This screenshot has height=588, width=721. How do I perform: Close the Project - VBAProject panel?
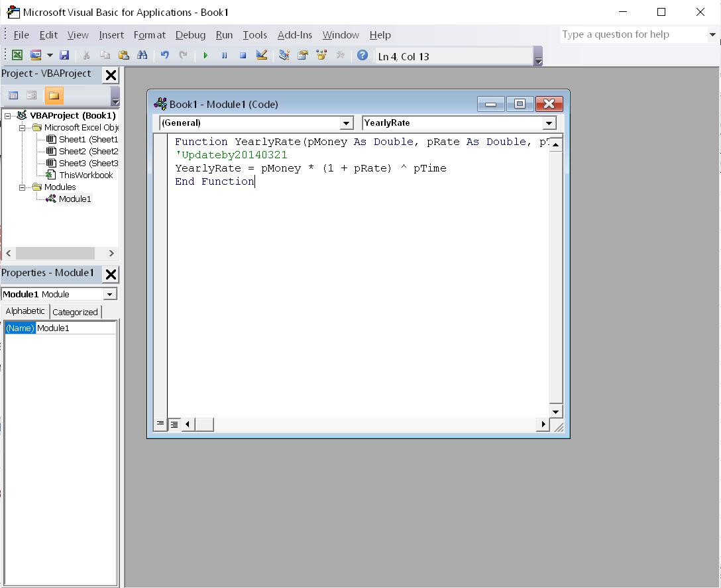(x=111, y=75)
